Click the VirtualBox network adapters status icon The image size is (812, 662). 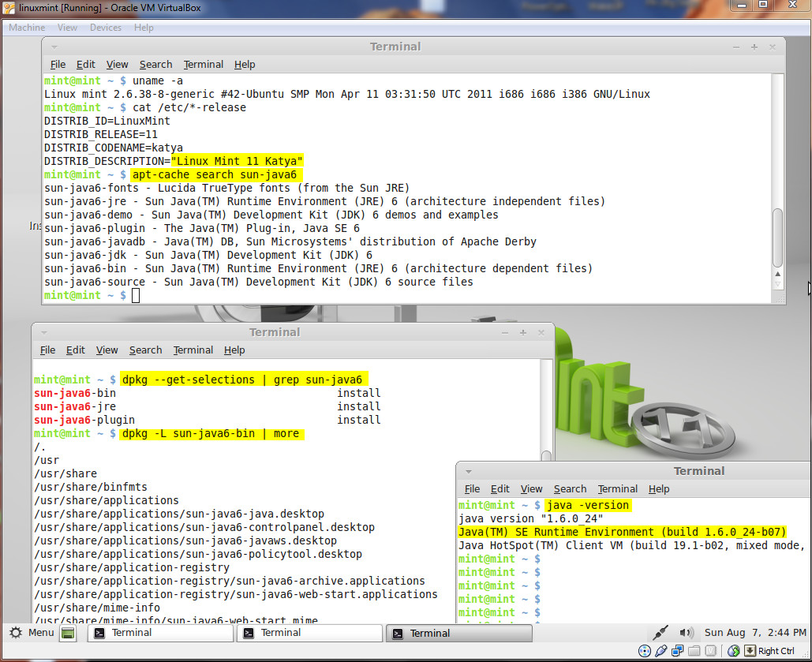point(677,651)
